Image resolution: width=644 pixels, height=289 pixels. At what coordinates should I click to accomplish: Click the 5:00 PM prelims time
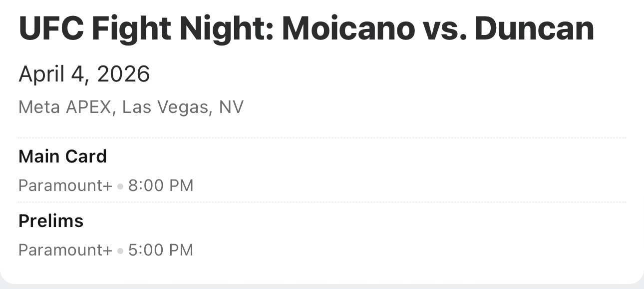[x=161, y=249]
